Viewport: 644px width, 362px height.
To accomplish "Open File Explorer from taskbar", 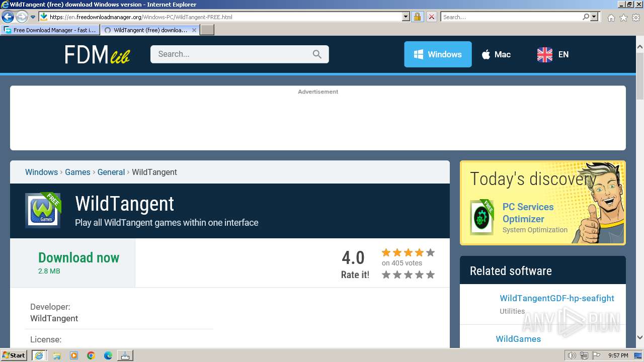I will coord(57,355).
